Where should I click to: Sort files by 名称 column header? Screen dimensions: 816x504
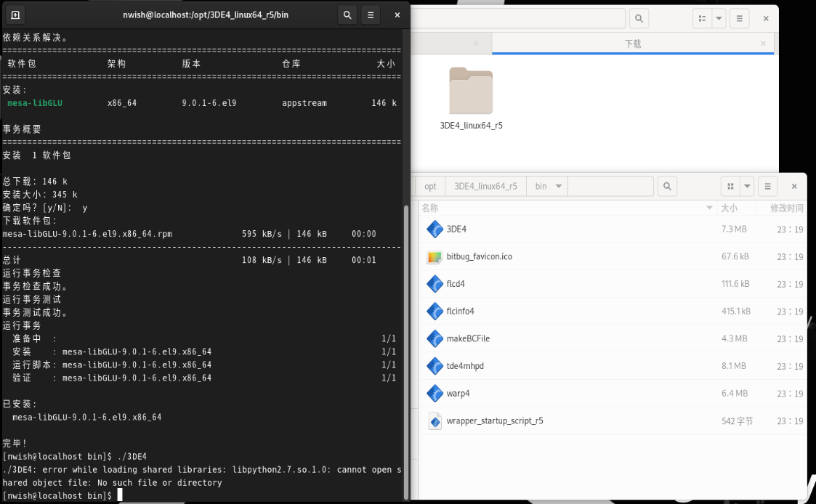430,208
